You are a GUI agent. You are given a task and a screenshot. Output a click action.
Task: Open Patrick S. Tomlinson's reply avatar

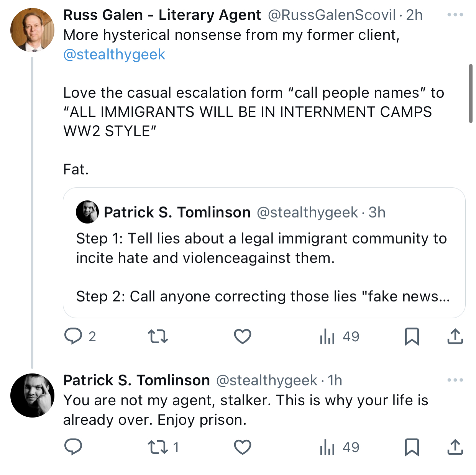(x=32, y=395)
